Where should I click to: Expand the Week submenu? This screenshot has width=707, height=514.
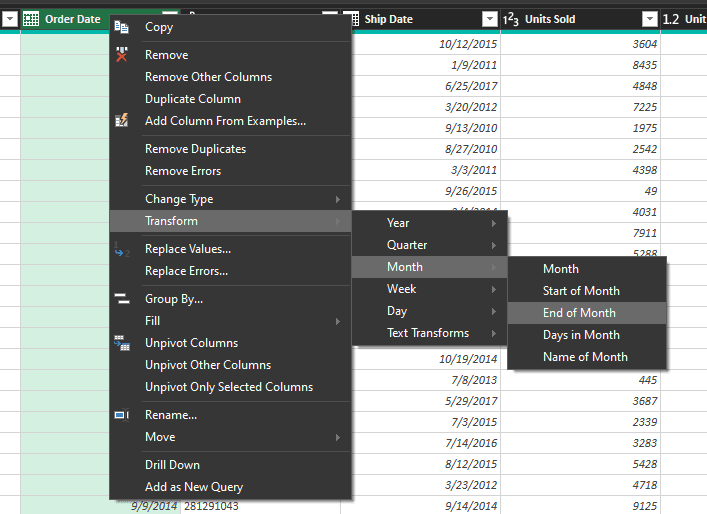(x=494, y=289)
